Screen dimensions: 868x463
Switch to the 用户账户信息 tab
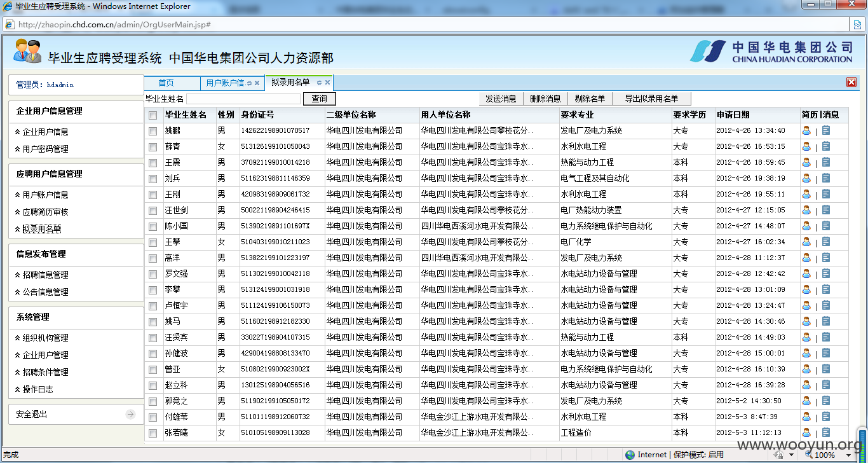(225, 83)
